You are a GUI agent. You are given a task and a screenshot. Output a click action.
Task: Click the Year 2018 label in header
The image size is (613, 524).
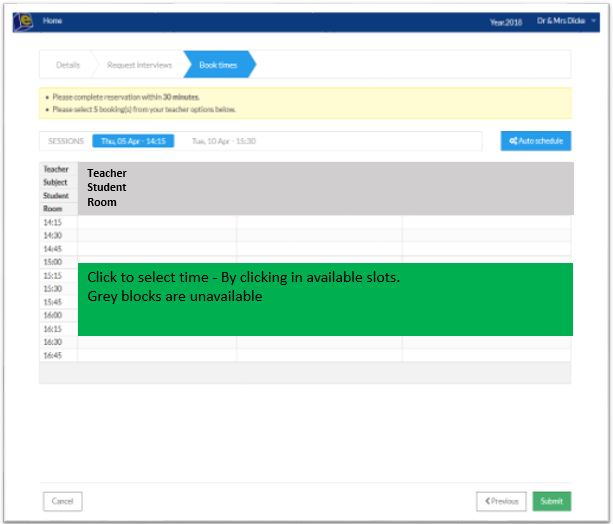click(x=505, y=21)
